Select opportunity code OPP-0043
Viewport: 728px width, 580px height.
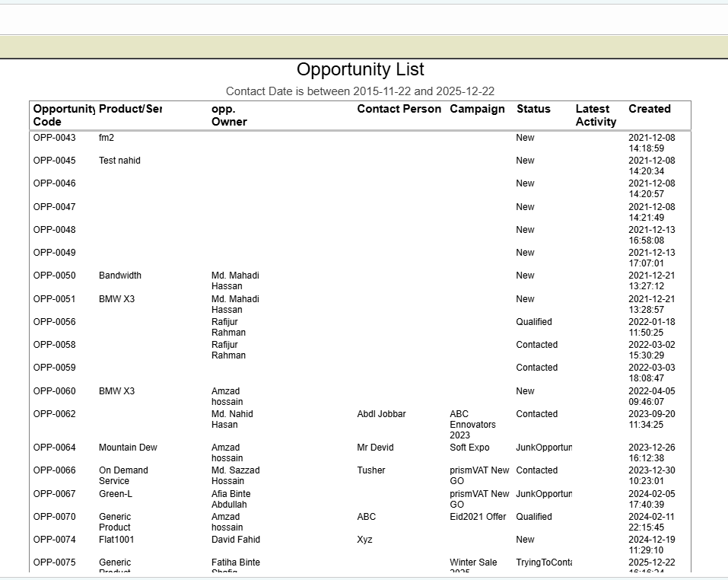(54, 138)
